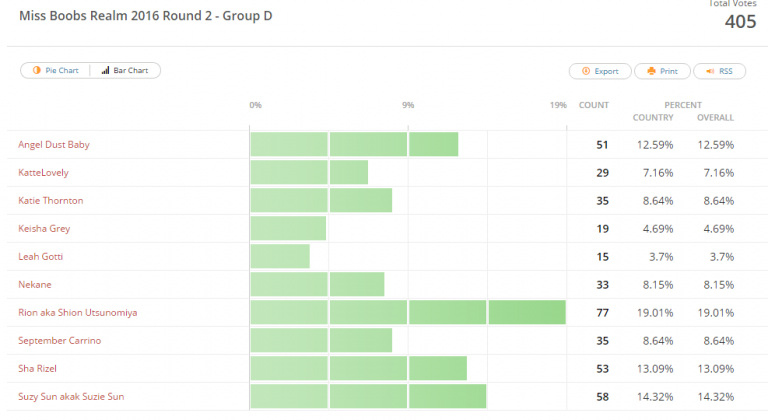Click the Suzy Sun vote bar
The width and height of the screenshot is (768, 420).
pos(368,396)
